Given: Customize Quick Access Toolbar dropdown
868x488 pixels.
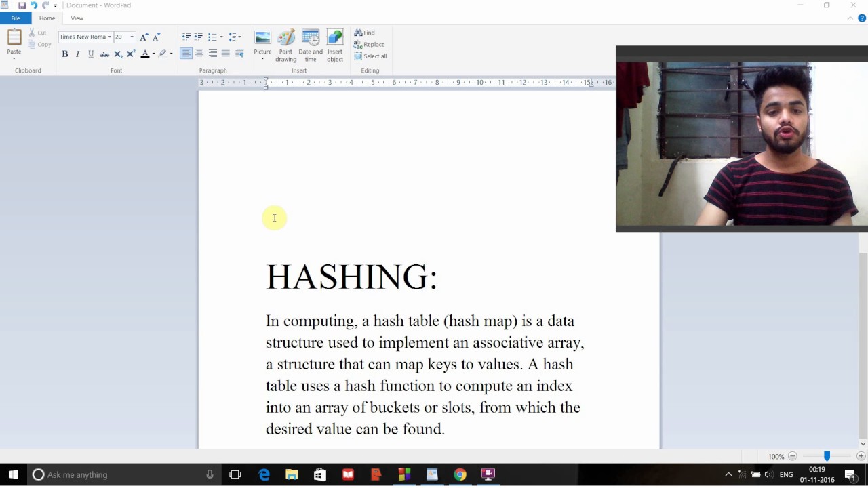Looking at the screenshot, I should click(56, 5).
